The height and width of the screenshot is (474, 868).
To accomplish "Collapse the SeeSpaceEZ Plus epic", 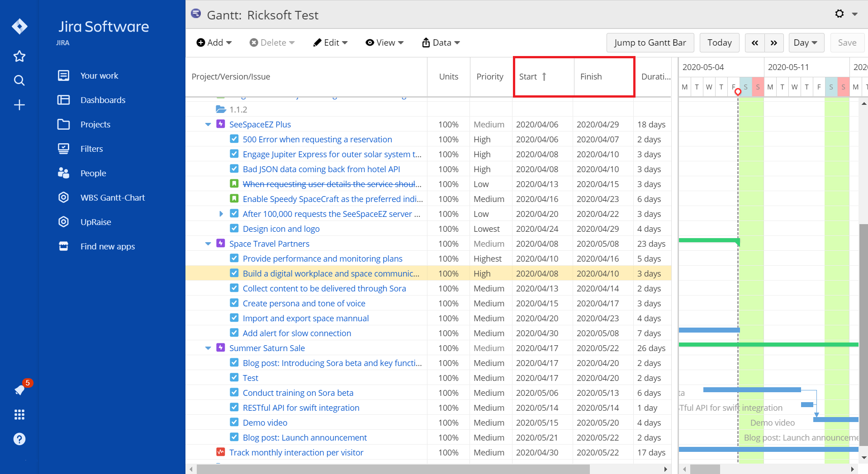I will point(208,124).
